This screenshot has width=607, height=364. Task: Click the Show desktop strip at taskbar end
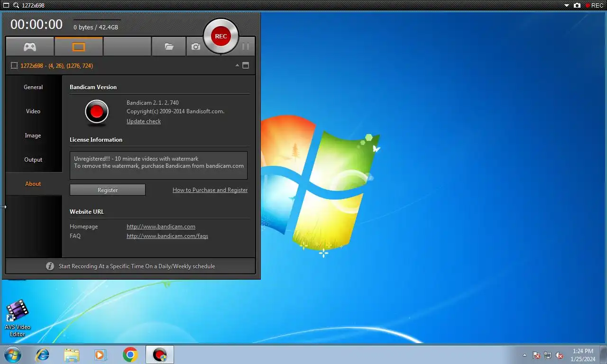tap(603, 355)
